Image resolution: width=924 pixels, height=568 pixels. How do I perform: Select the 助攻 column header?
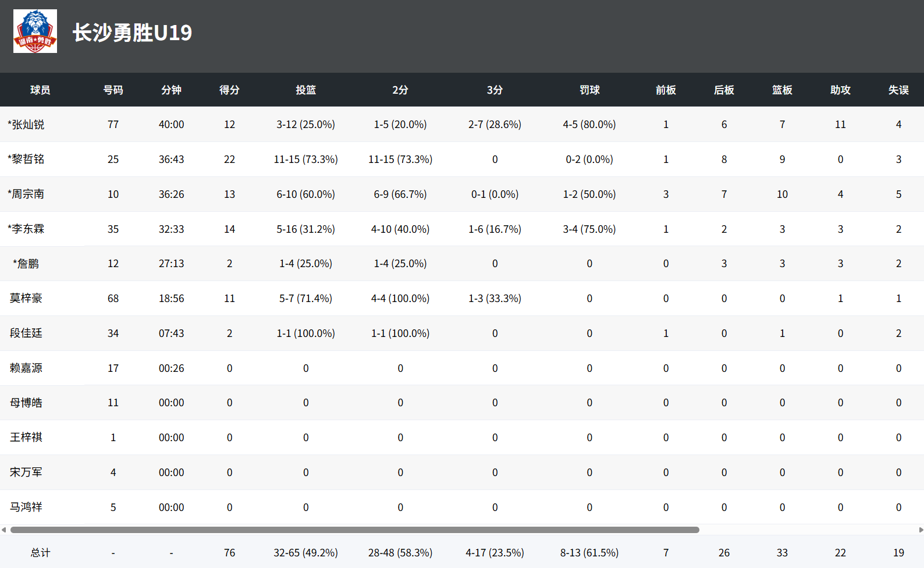(x=840, y=90)
